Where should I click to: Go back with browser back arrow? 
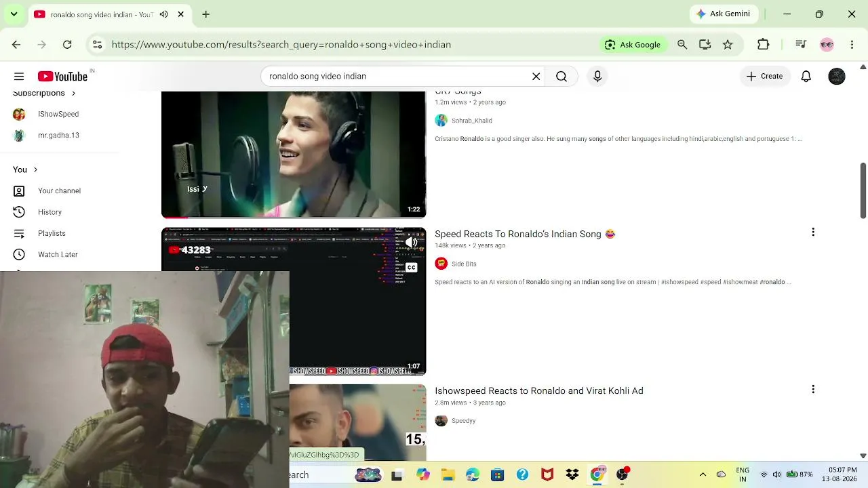click(x=16, y=45)
